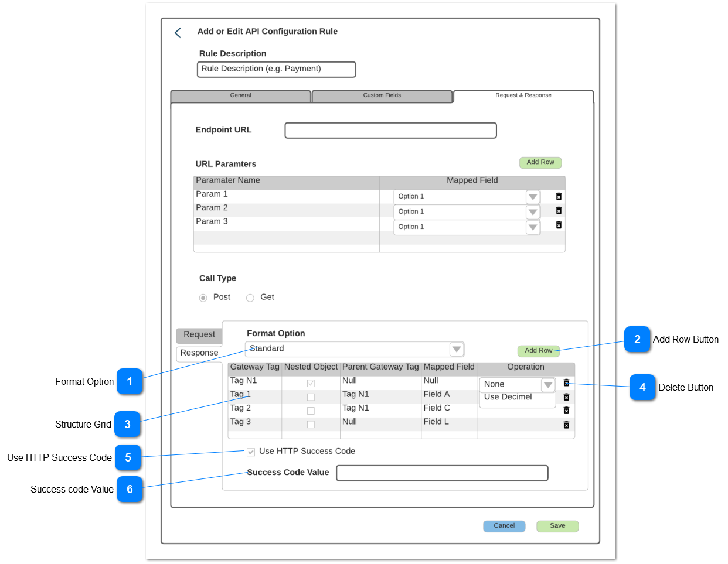Switch to the Custom Fields tab
The height and width of the screenshot is (564, 728).
coord(382,95)
